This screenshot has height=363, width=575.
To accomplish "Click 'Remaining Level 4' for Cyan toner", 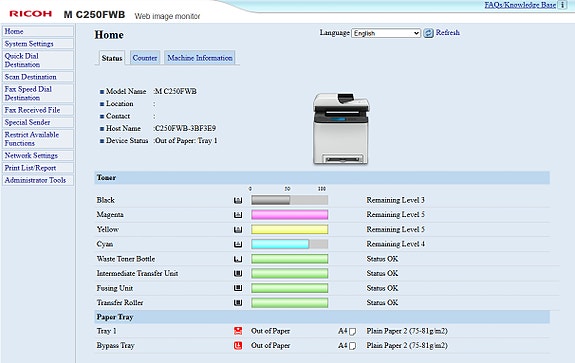I will point(395,244).
